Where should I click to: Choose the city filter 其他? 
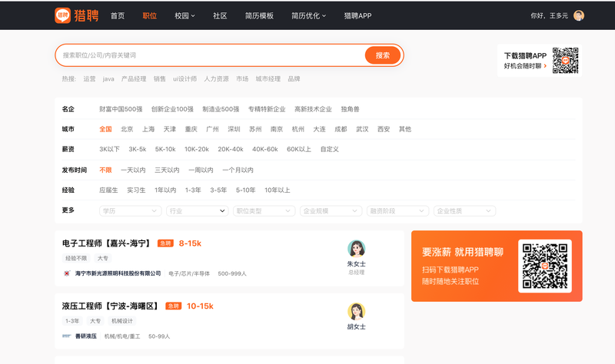(405, 129)
